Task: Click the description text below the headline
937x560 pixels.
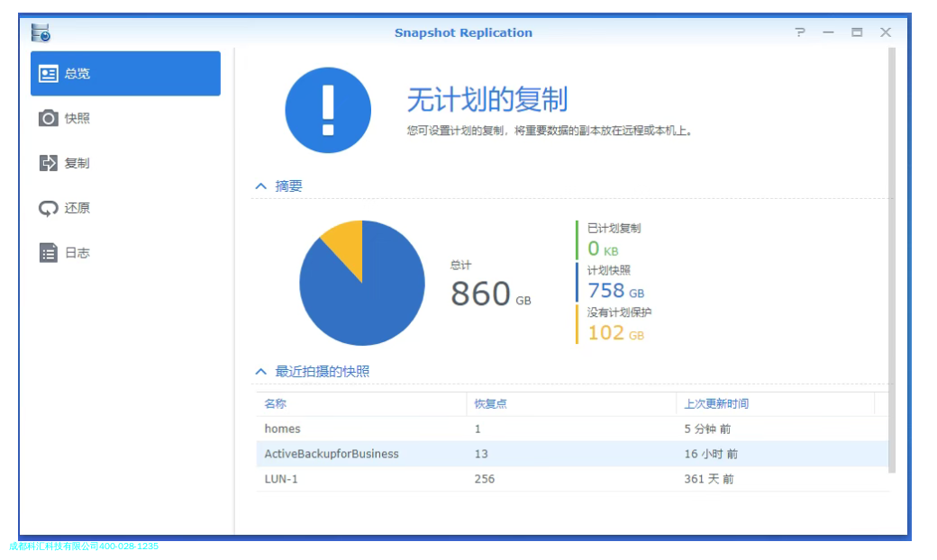Action: click(x=550, y=131)
